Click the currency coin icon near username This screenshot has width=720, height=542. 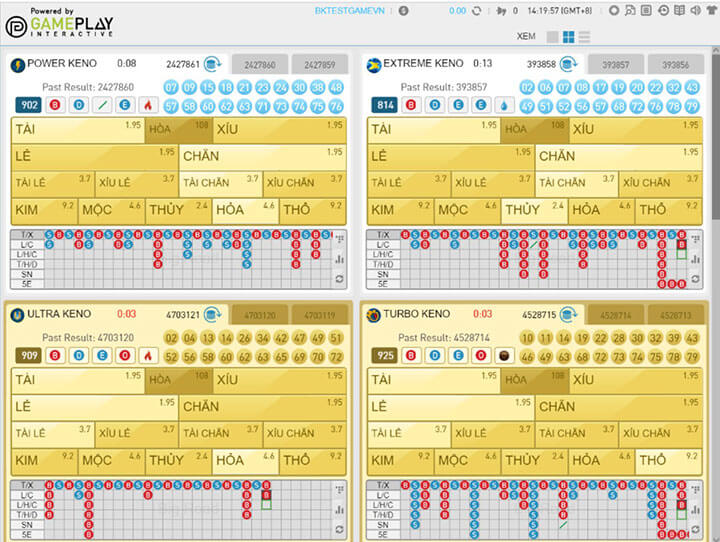404,11
